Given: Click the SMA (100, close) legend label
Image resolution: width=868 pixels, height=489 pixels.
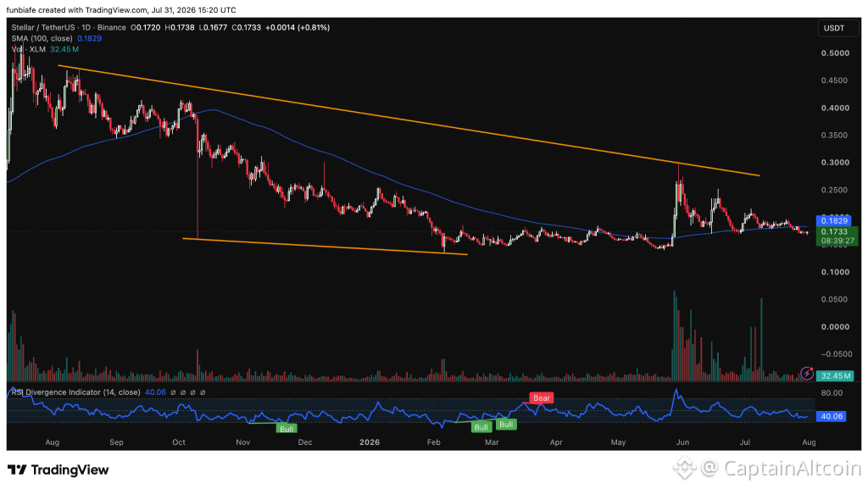Looking at the screenshot, I should pyautogui.click(x=42, y=38).
